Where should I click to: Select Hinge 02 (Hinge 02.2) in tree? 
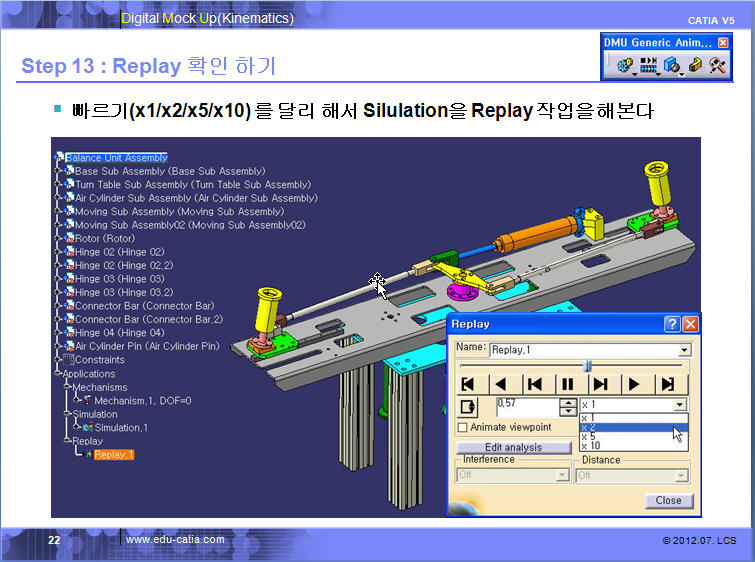pyautogui.click(x=124, y=265)
